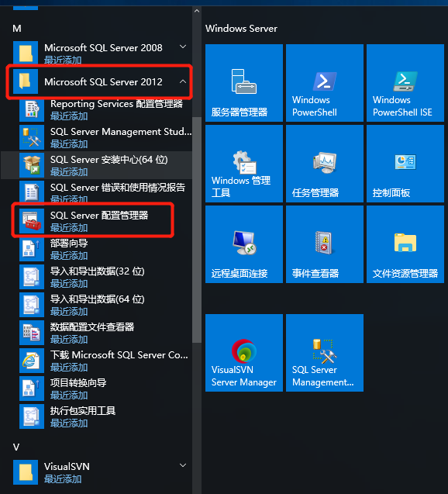448x494 pixels.
Task: Click the 数据配置文件查看器 text label
Action: [92, 327]
